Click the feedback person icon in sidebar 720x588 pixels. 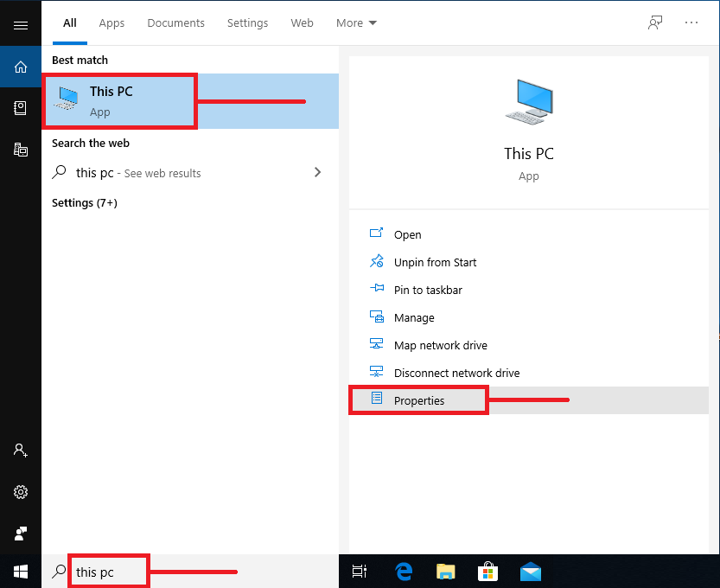tap(21, 534)
